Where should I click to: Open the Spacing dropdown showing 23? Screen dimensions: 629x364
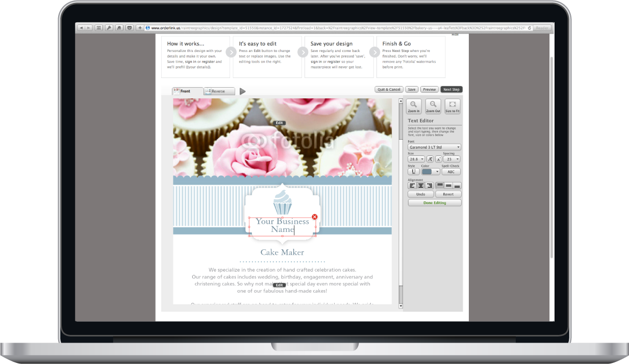pyautogui.click(x=451, y=160)
